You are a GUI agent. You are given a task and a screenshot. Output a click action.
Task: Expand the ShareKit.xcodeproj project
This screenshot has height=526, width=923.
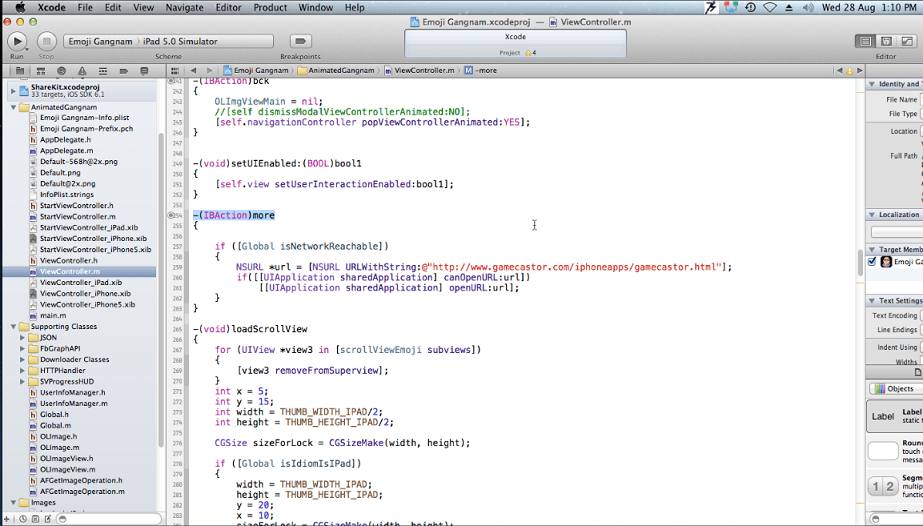[14, 91]
